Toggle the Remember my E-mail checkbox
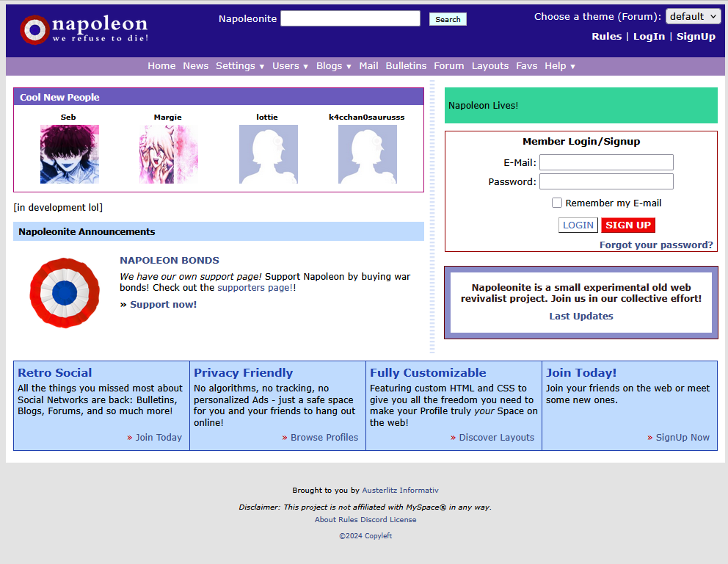Viewport: 728px width, 564px height. 557,203
